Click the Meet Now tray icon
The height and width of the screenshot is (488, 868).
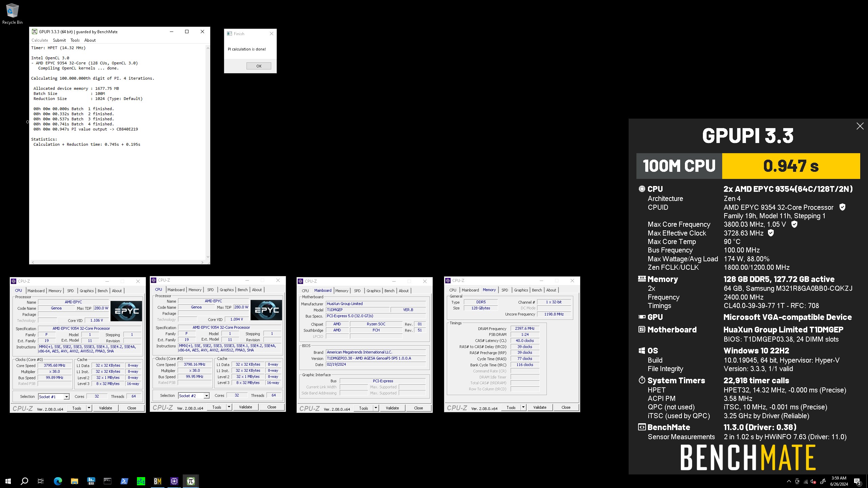[x=797, y=481]
